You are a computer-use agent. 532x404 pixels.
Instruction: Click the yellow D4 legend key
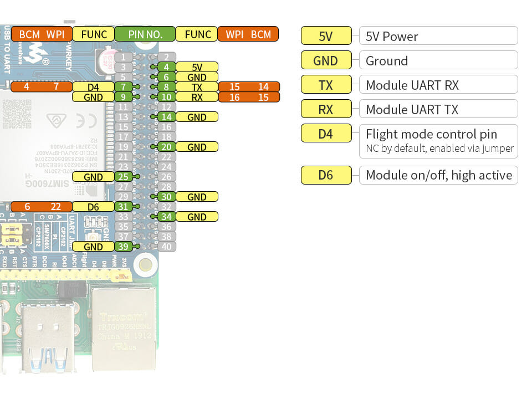pyautogui.click(x=326, y=134)
